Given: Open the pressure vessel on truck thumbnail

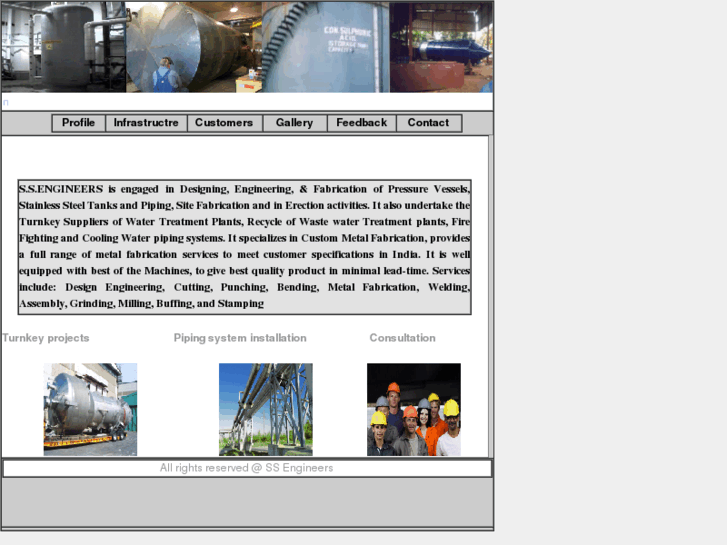Looking at the screenshot, I should tap(90, 410).
